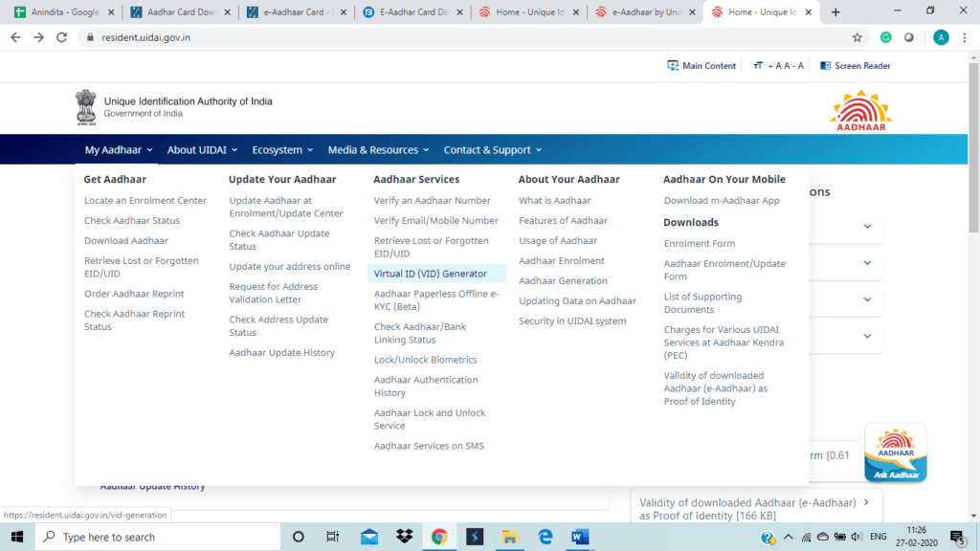Open the Ask Aadhaar chatbot icon
The image size is (980, 551).
point(895,452)
